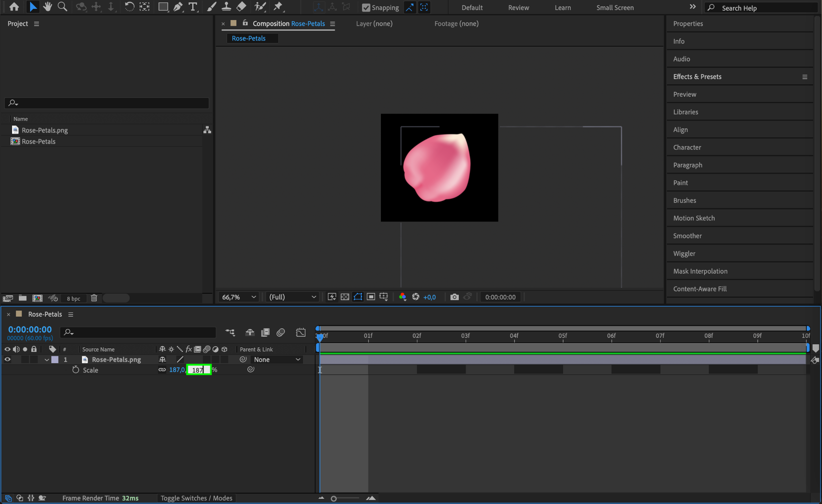The height and width of the screenshot is (504, 822).
Task: Select the Pen tool
Action: coord(178,7)
